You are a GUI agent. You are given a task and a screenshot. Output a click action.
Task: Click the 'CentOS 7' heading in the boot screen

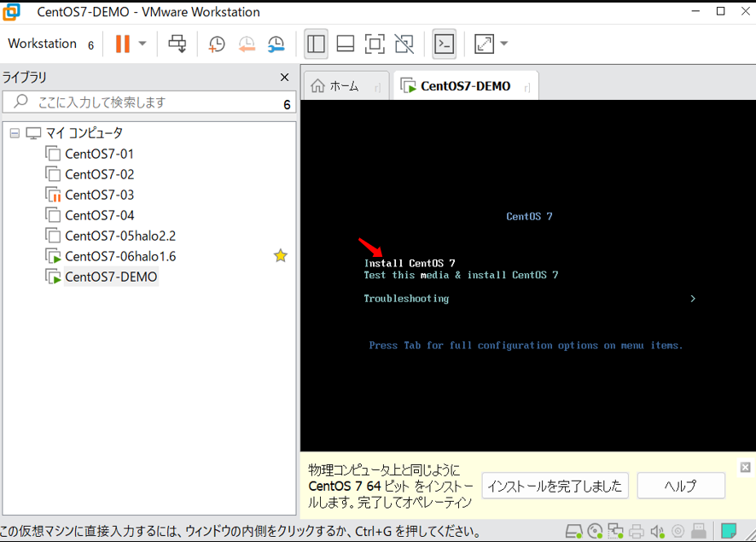[529, 217]
